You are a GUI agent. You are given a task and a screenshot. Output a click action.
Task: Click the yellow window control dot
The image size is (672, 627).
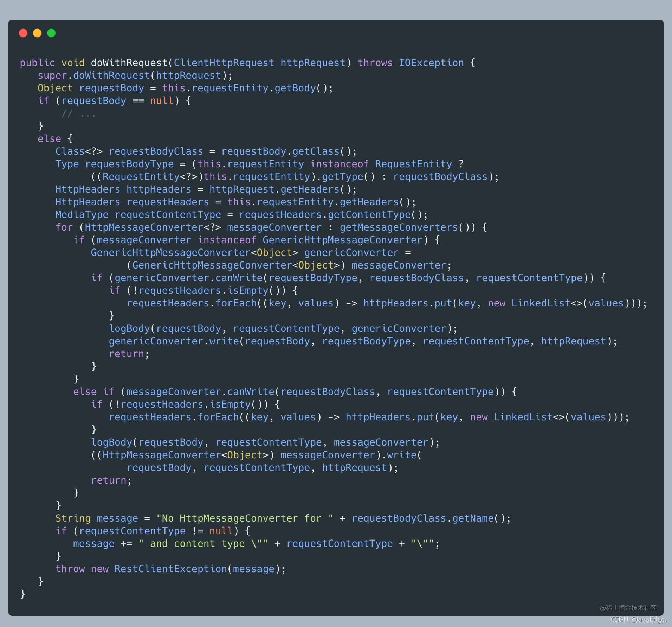tap(37, 33)
